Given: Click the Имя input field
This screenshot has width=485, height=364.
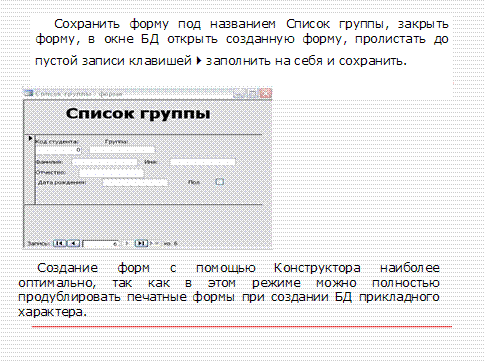Looking at the screenshot, I should 202,162.
